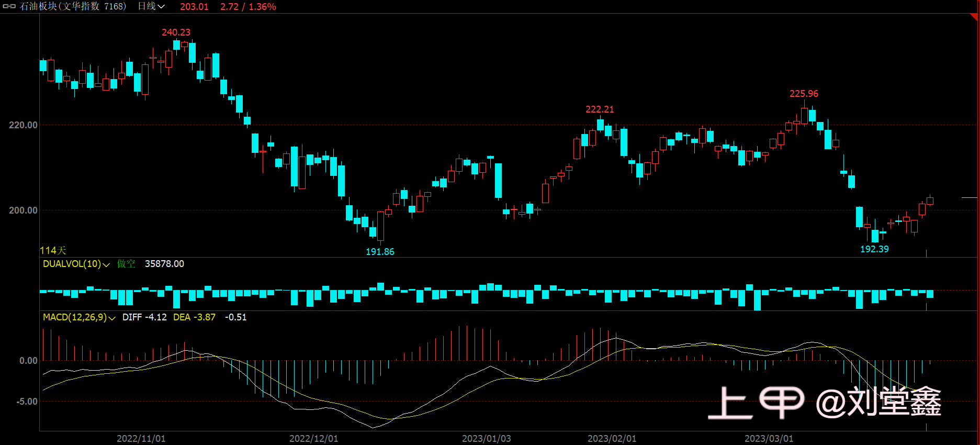
Task: Click the latest price 203.01
Action: (x=194, y=7)
